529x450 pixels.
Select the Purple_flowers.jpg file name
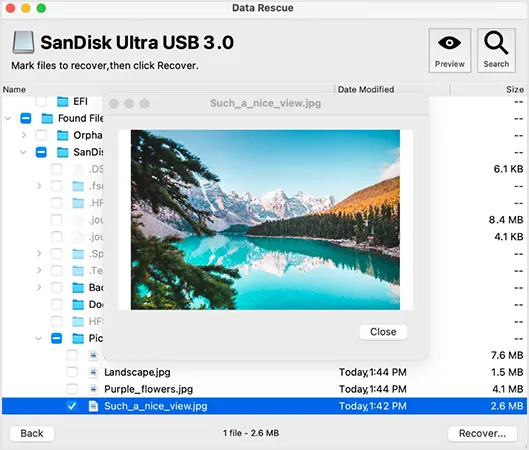point(148,389)
